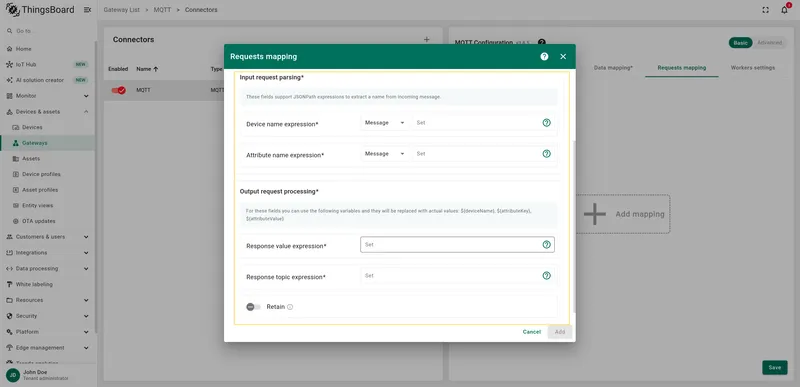Click the Device name expression input
This screenshot has height=387, width=800.
pos(477,123)
